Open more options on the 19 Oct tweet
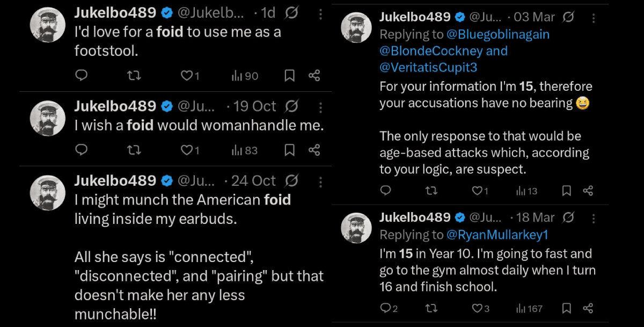This screenshot has height=327, width=644. [320, 106]
